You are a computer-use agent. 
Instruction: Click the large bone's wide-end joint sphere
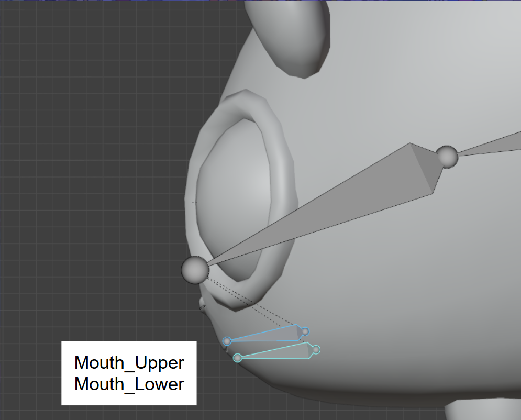[x=447, y=157]
